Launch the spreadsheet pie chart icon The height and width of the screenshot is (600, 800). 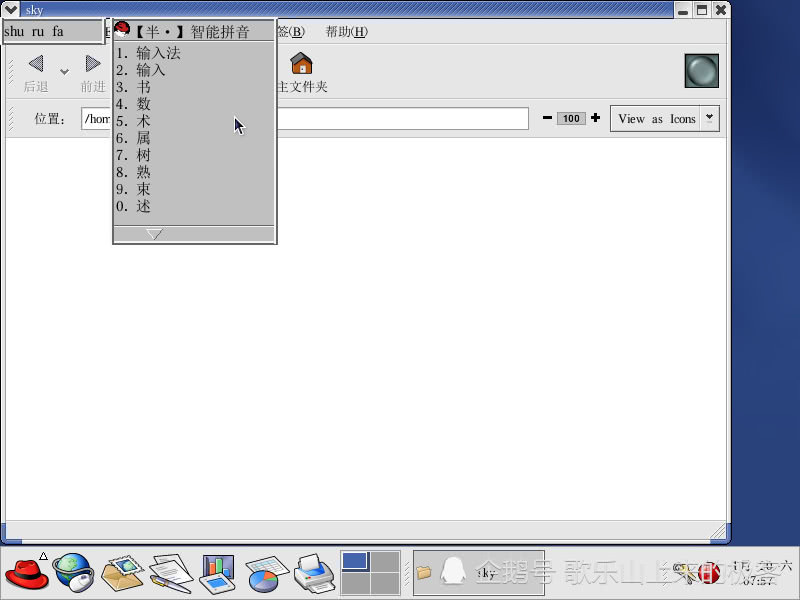[x=266, y=574]
